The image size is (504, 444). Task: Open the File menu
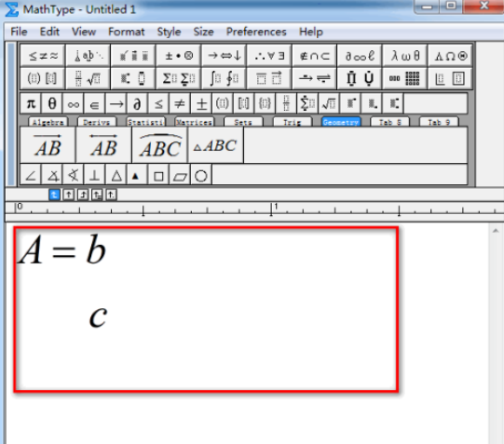(x=19, y=32)
